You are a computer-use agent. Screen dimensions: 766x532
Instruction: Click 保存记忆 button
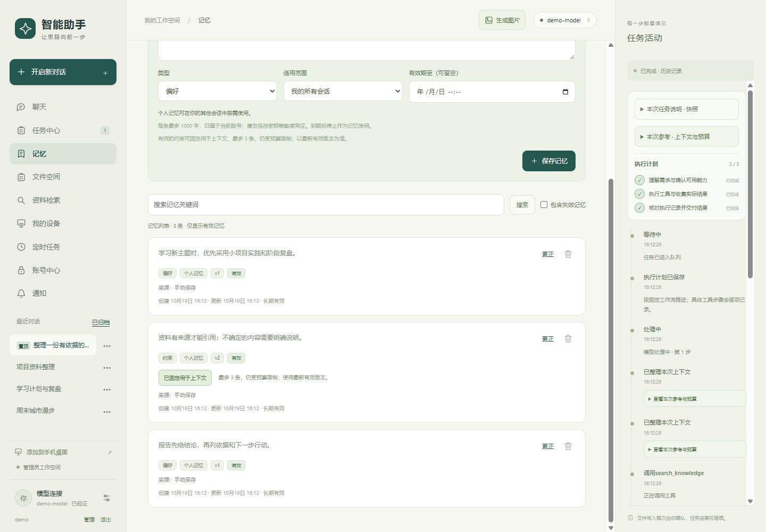pyautogui.click(x=548, y=161)
